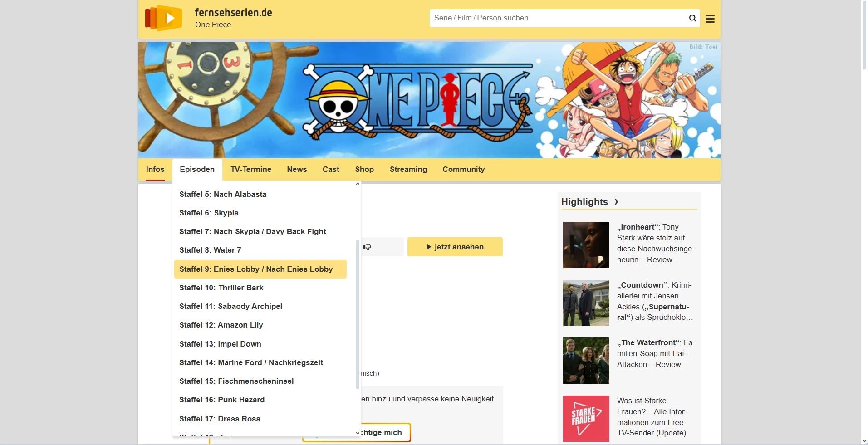This screenshot has height=445, width=868.
Task: Open the Episoden tab
Action: tap(197, 169)
